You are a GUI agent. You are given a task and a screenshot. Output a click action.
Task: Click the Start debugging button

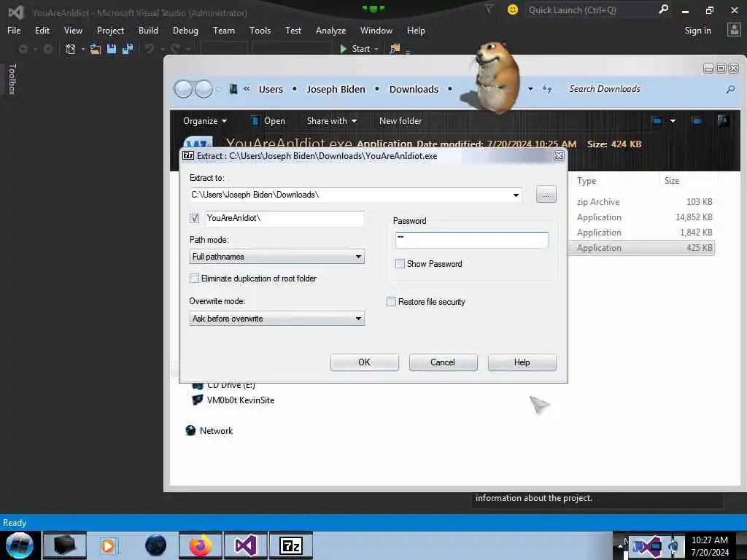click(x=355, y=49)
